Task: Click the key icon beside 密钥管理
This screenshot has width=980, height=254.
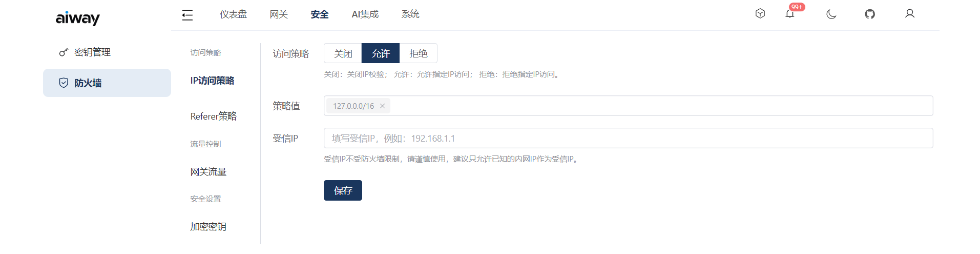Action: [64, 52]
